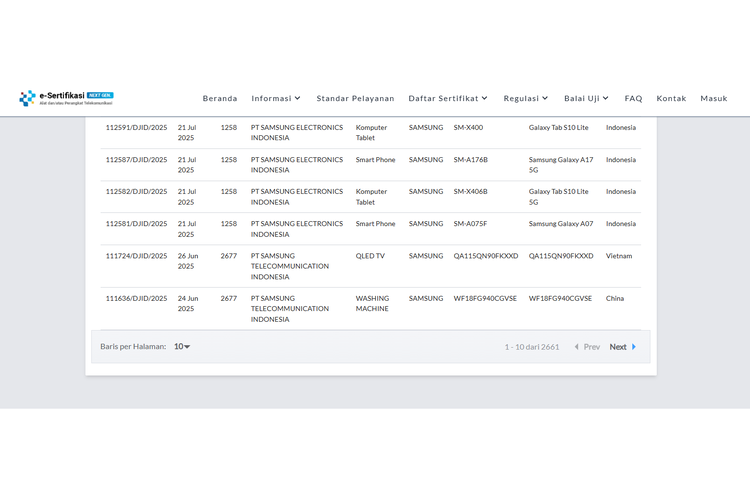
Task: Click the China country cell
Action: pos(615,298)
